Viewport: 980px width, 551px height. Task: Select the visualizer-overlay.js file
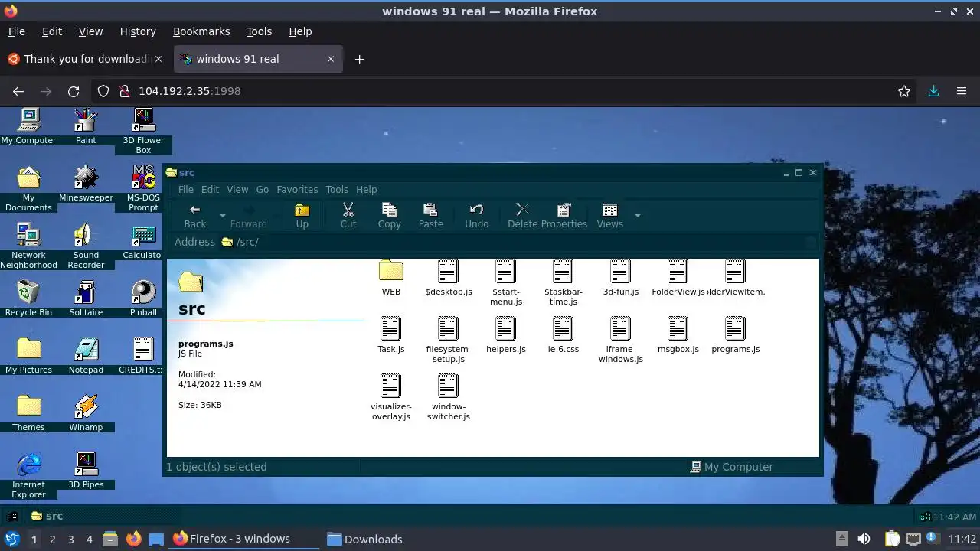pyautogui.click(x=391, y=397)
